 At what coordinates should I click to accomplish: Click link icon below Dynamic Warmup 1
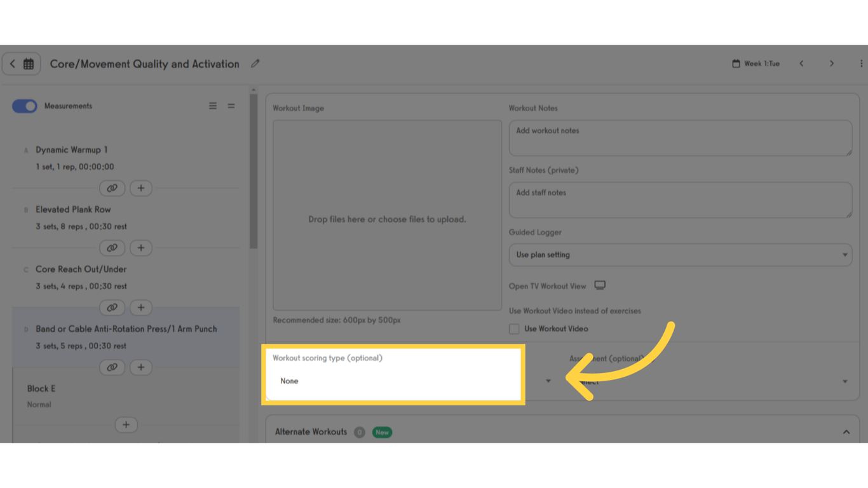point(112,188)
